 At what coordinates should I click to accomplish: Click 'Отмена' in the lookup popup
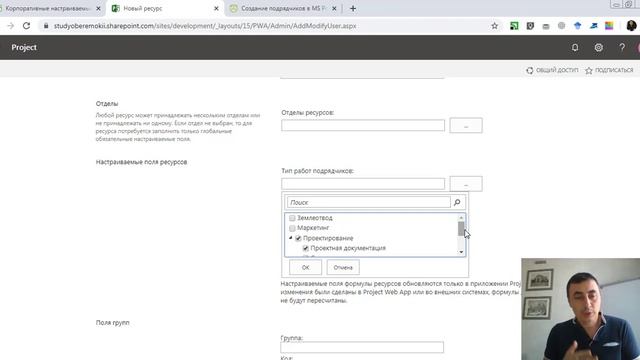pyautogui.click(x=343, y=267)
